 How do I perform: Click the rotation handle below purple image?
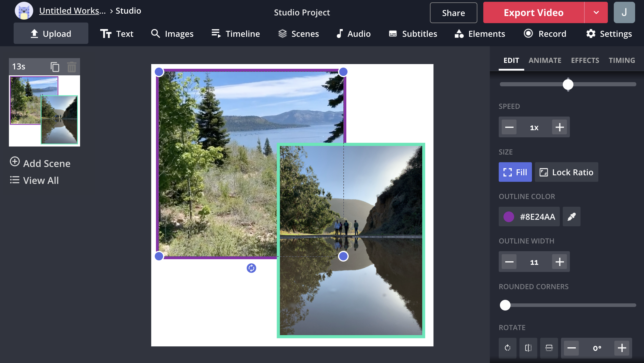(x=251, y=268)
